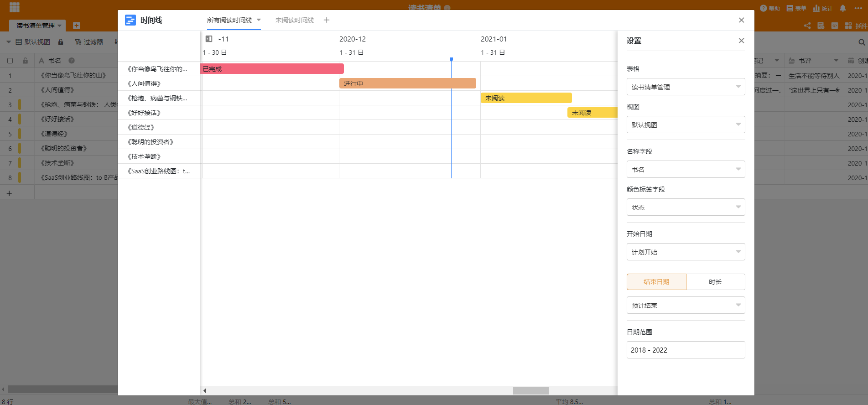Select the red 已完成 timeline bar
The image size is (868, 405).
(272, 69)
